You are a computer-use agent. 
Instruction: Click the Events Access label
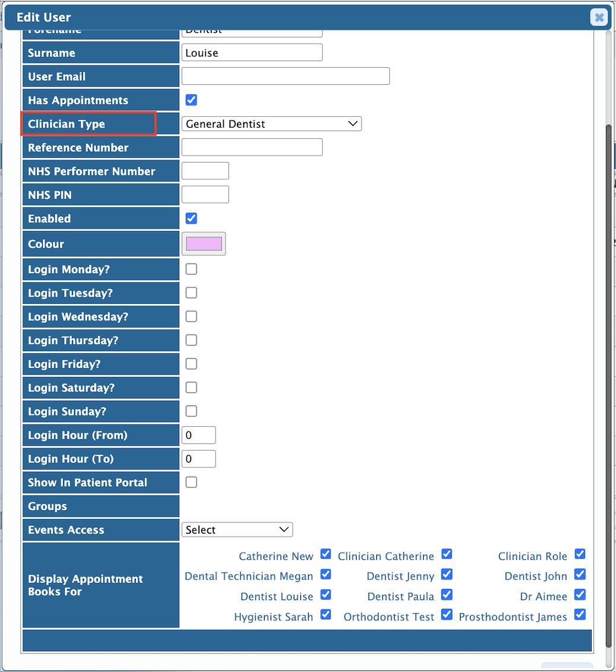[x=66, y=530]
